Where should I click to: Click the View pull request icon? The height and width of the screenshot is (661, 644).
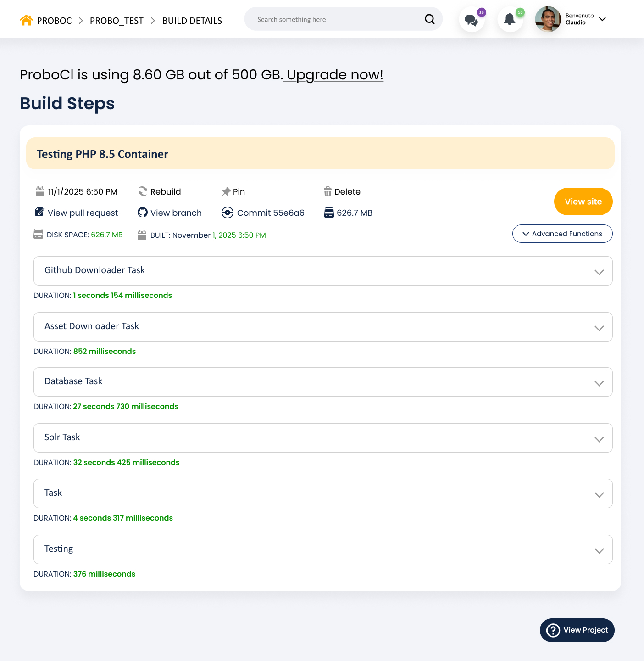[40, 212]
